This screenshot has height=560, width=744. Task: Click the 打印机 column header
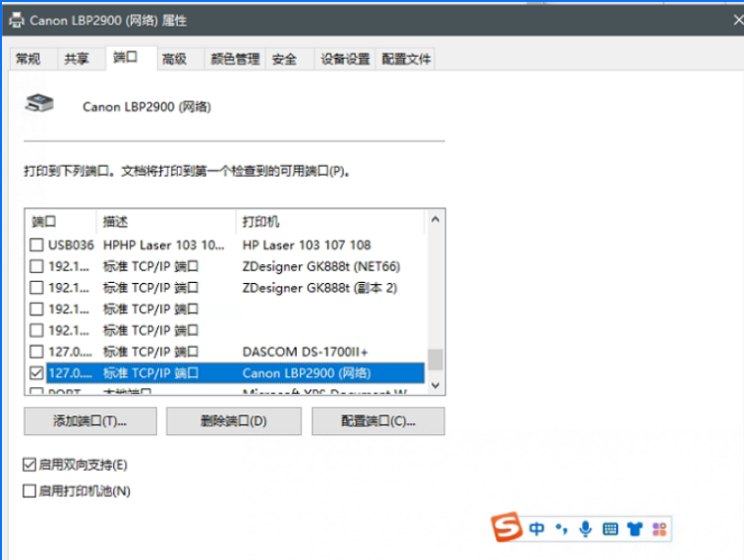tap(330, 221)
